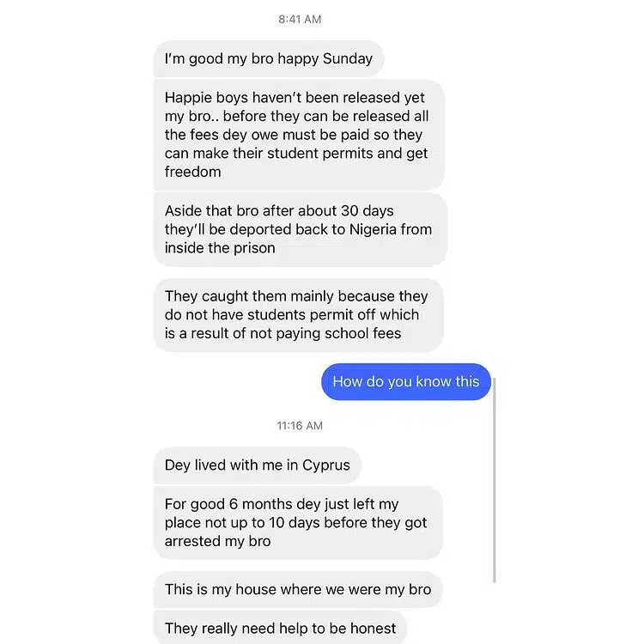Click the conversation scrollbar thumb
The image size is (644, 644).
[495, 479]
